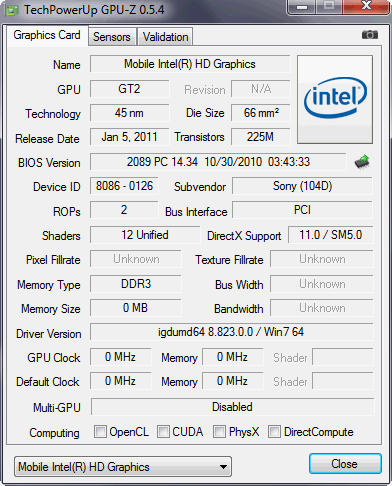Click the Computing label
Viewport: 392px width, 486px height.
tap(54, 433)
